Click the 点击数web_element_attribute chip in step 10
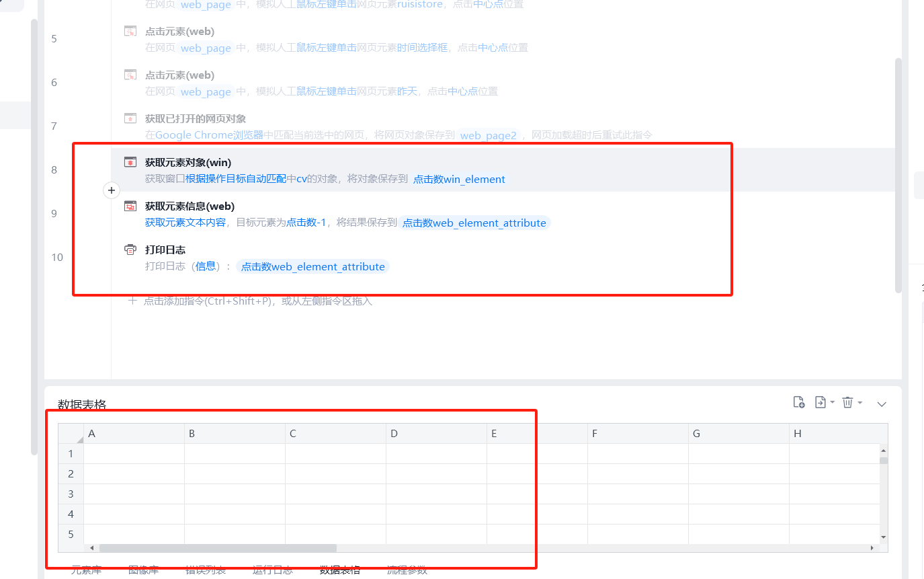924x579 pixels. (313, 266)
